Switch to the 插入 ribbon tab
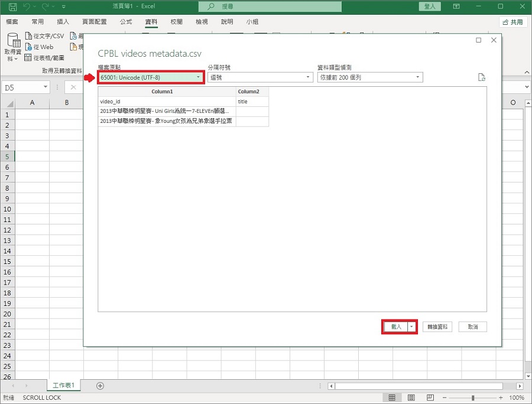Image resolution: width=532 pixels, height=404 pixels. click(63, 22)
